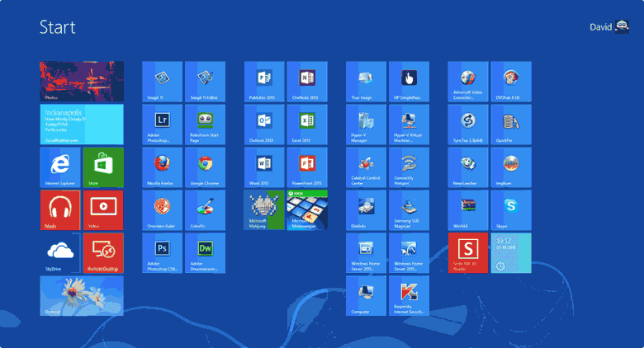Screen dimensions: 644x348
Task: Open Hyper-V Virtual Machine tile
Action: 409,124
